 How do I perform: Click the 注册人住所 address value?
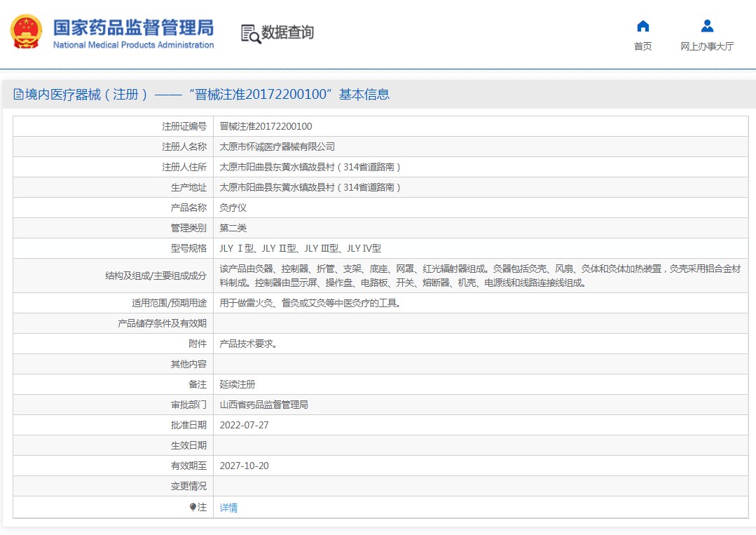310,167
